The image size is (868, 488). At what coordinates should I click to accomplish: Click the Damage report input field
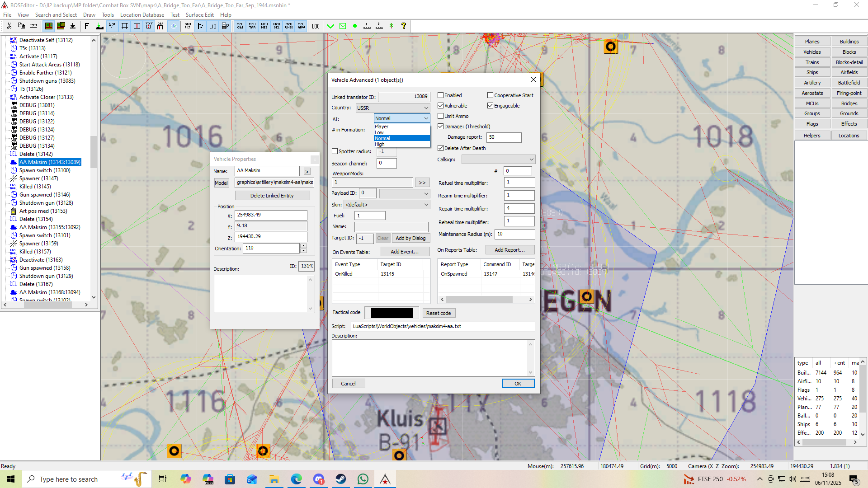pyautogui.click(x=504, y=137)
